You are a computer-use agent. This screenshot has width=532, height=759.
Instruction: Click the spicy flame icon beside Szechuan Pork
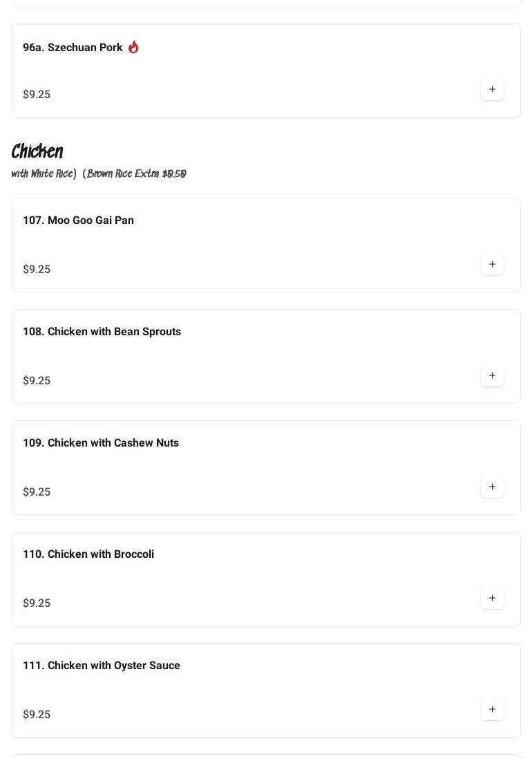133,47
